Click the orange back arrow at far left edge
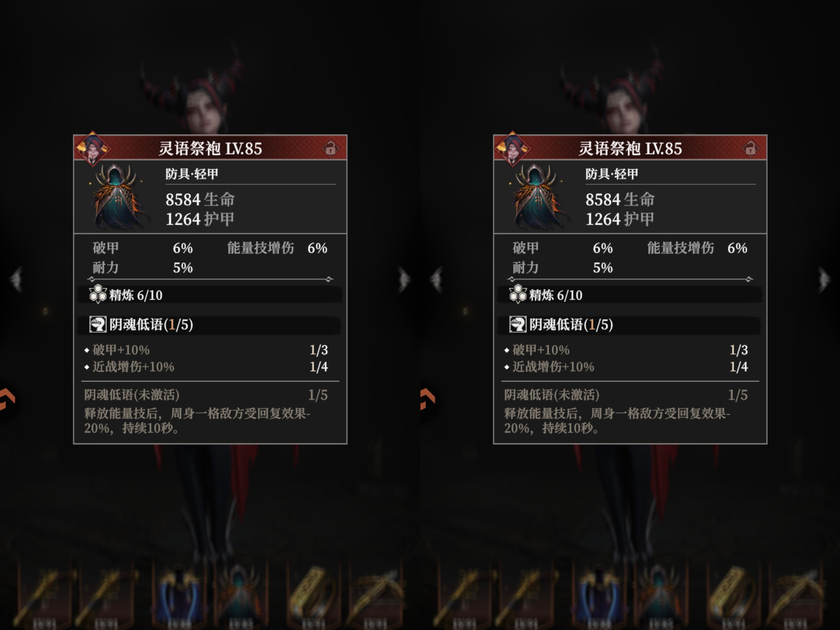Viewport: 840px width, 630px height. pyautogui.click(x=7, y=399)
